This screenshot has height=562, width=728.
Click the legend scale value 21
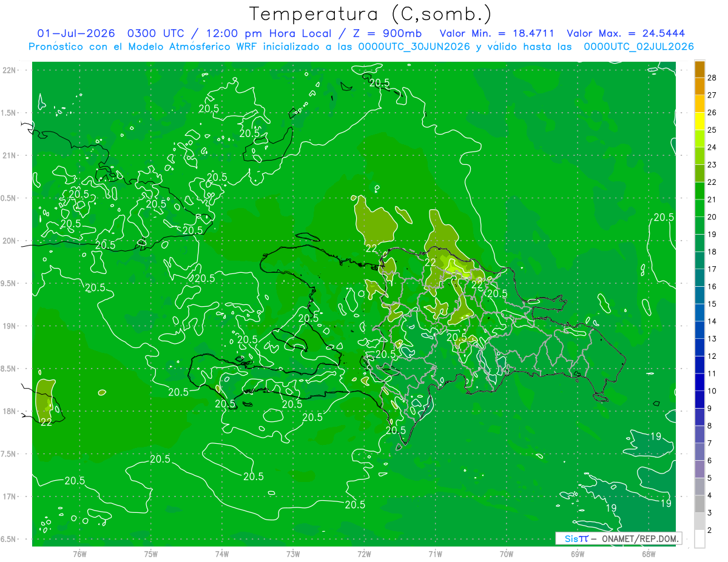pos(712,199)
